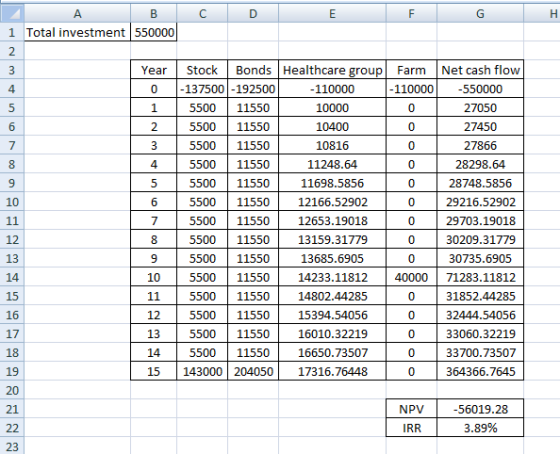This screenshot has height=454, width=560.
Task: Select column C header
Action: [202, 14]
